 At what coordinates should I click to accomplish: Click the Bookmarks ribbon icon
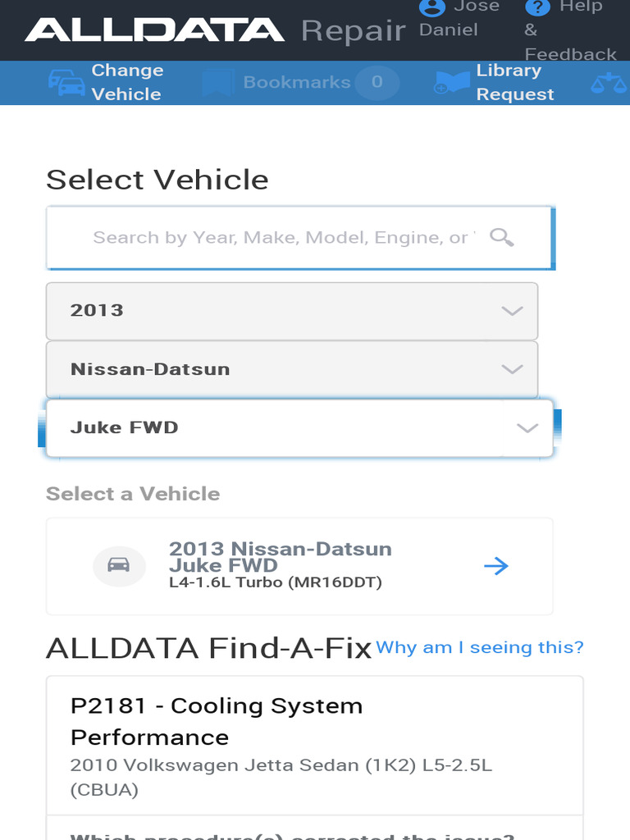tap(217, 83)
